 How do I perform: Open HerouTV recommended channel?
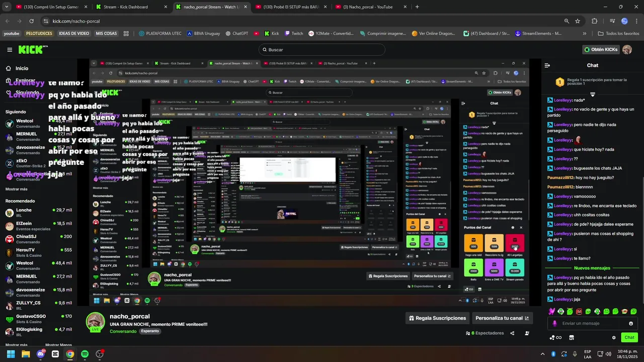pyautogui.click(x=38, y=252)
